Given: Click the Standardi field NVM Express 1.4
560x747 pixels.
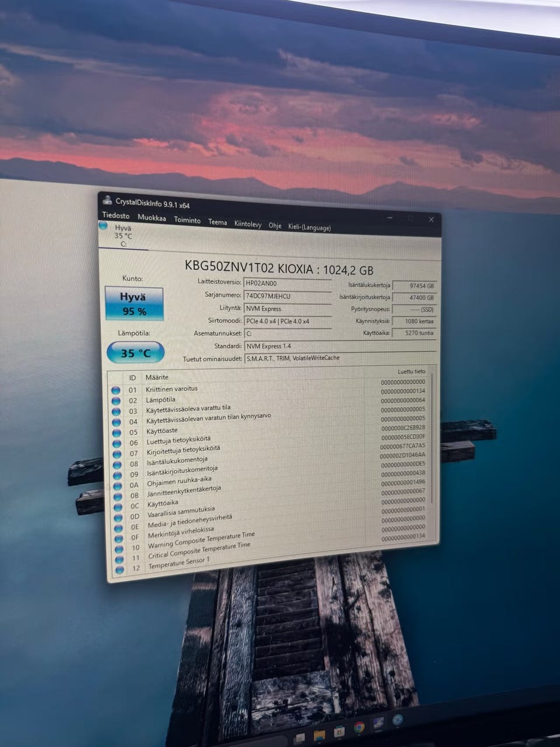Looking at the screenshot, I should pos(340,346).
